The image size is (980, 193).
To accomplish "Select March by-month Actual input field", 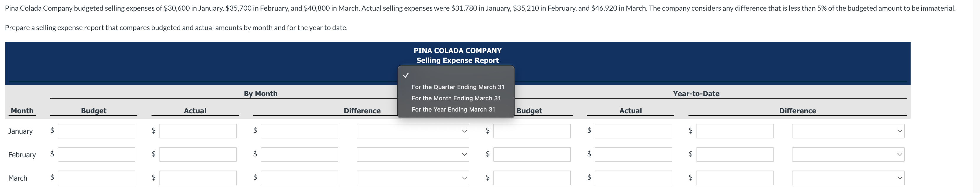I will pos(198,178).
